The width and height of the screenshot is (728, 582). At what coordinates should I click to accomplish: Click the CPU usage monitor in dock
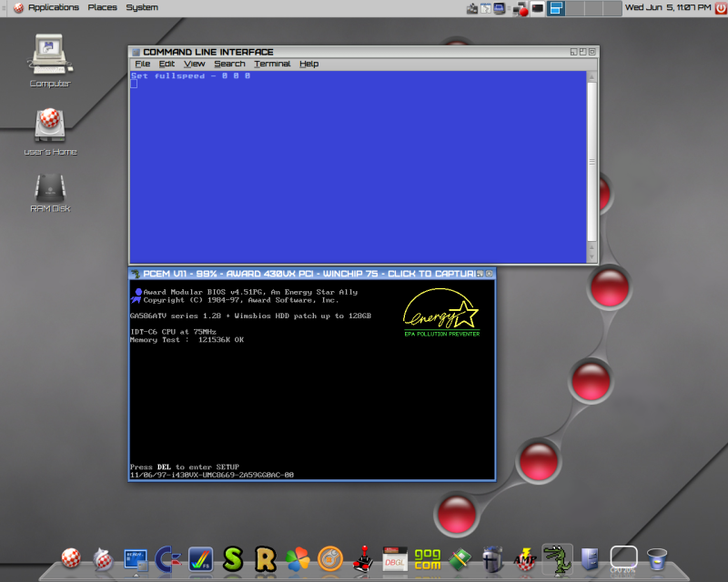click(x=623, y=559)
